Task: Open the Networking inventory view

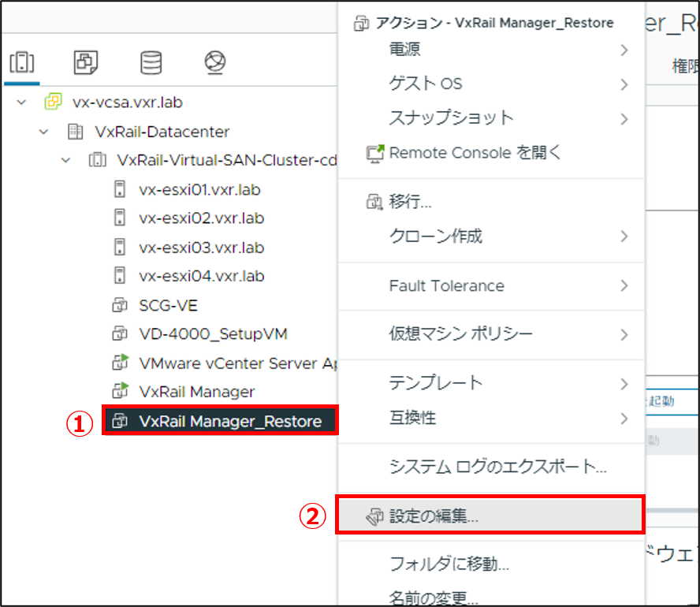Action: (214, 62)
